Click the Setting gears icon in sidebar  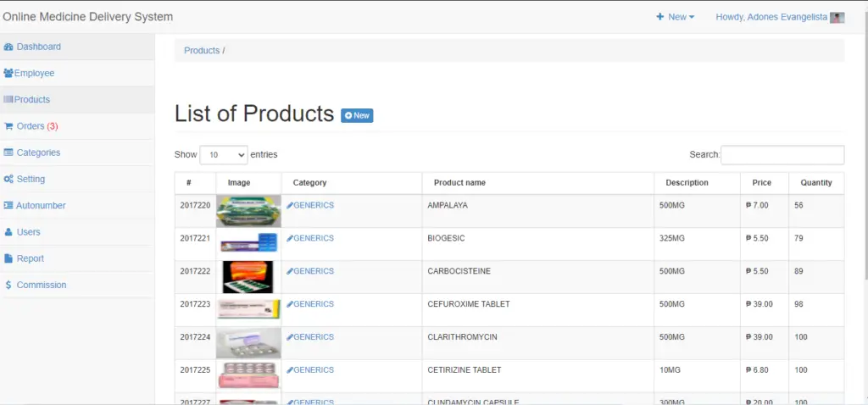[x=8, y=180]
